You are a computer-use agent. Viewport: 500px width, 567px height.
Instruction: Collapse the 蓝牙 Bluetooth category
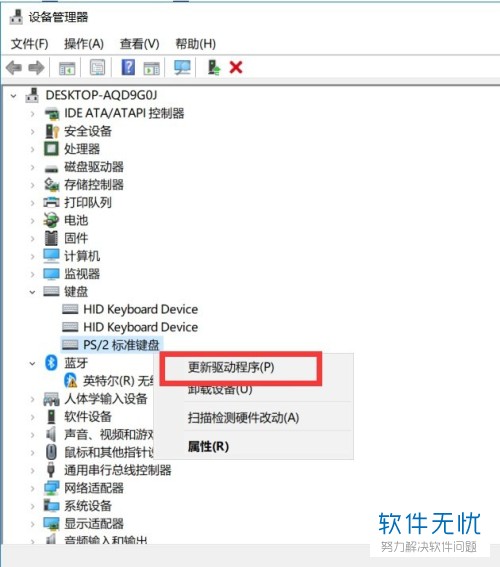tap(33, 363)
